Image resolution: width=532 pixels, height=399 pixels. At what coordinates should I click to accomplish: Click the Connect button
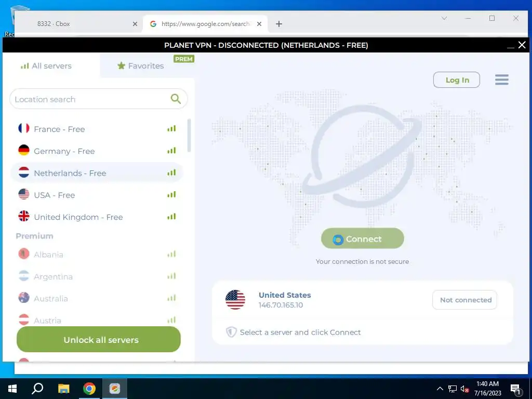362,238
